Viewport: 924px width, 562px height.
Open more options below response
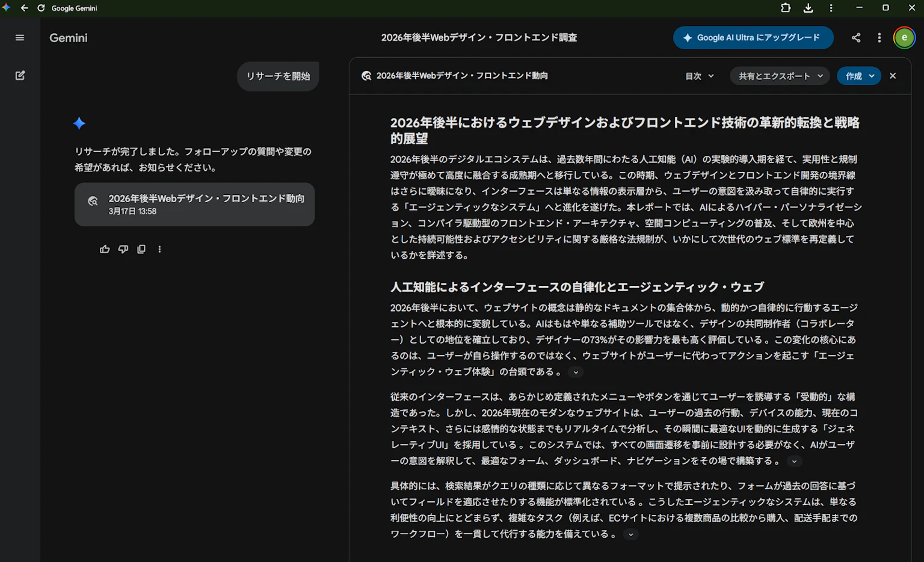(x=159, y=249)
